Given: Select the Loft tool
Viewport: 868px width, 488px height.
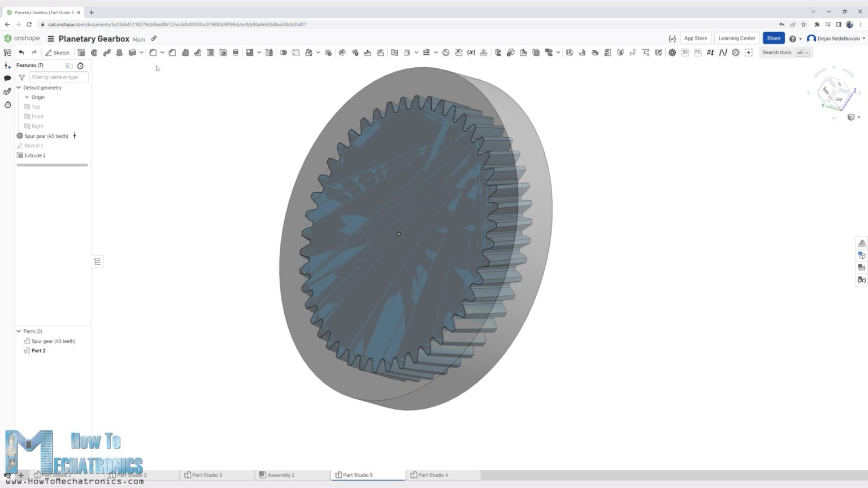Looking at the screenshot, I should coord(119,52).
